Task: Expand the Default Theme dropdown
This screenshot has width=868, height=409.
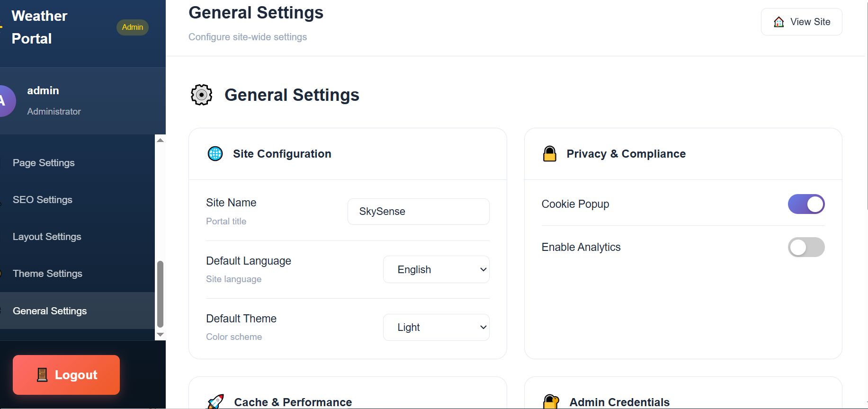Action: pos(436,328)
